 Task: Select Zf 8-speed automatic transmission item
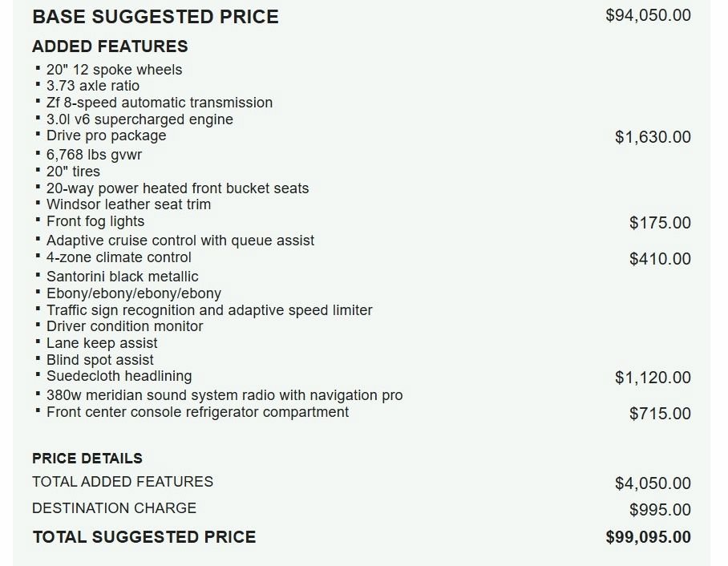(x=160, y=103)
